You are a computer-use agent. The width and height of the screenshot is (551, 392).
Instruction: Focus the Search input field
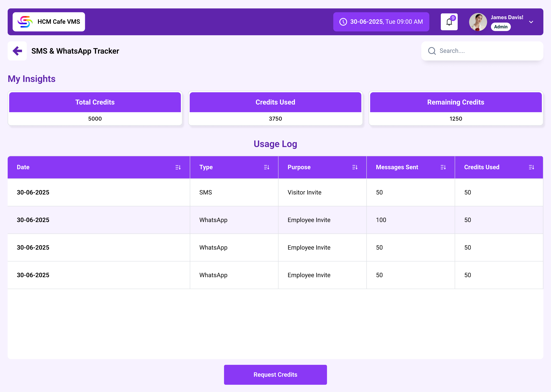482,51
